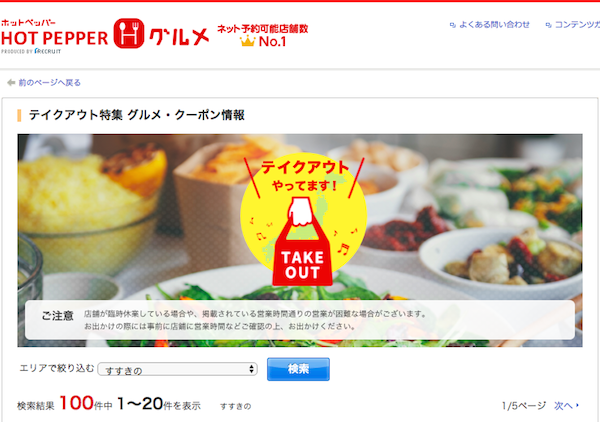Click the ご注意 notice box

300,320
